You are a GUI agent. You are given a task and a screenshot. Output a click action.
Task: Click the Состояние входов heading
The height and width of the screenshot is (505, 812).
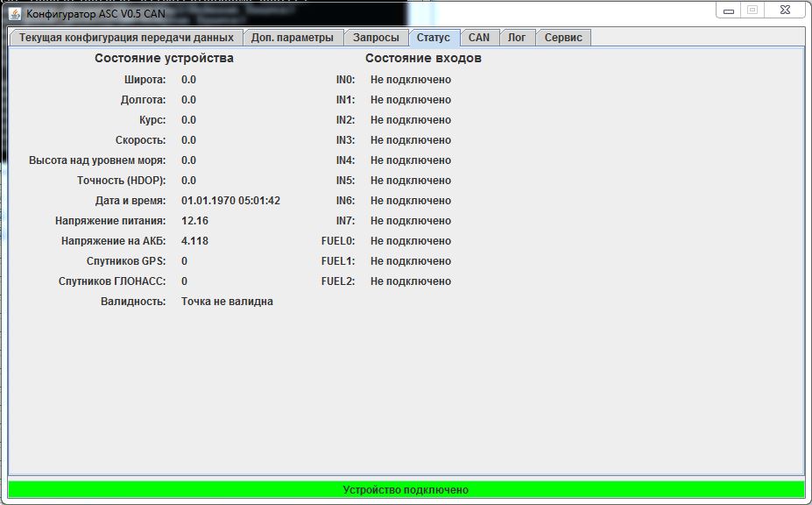423,59
